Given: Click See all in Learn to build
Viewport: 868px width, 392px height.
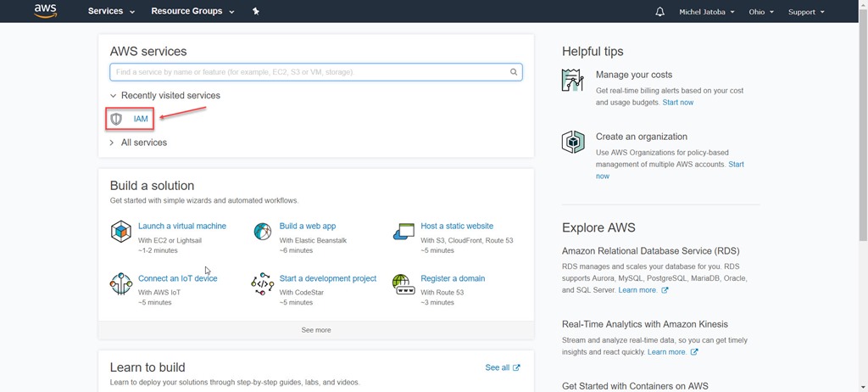Looking at the screenshot, I should click(497, 367).
